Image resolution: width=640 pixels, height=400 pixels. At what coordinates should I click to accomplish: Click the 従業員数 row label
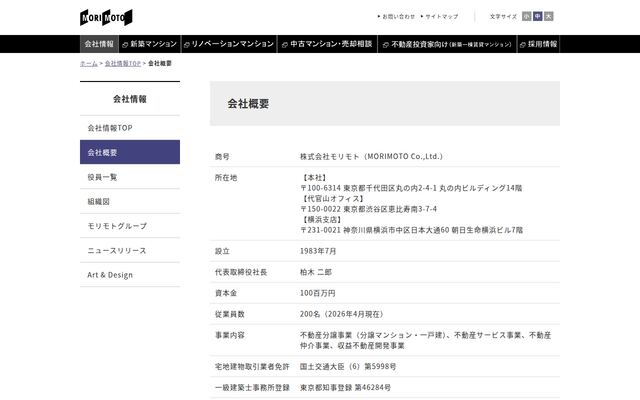[229, 314]
